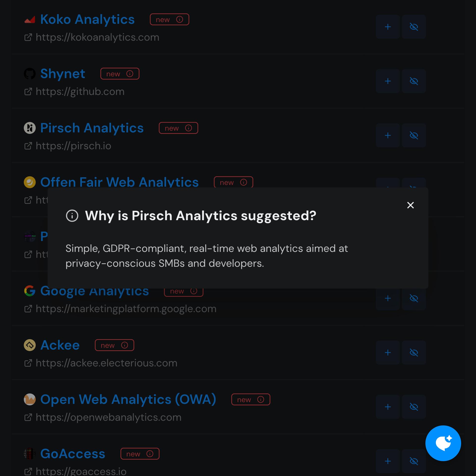Add Open Web Analytics using plus icon
This screenshot has width=476, height=476.
(x=388, y=407)
